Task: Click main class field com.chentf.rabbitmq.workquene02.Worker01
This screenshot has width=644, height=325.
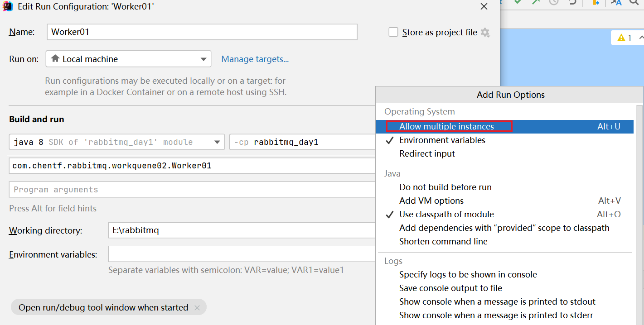Action: coord(193,166)
